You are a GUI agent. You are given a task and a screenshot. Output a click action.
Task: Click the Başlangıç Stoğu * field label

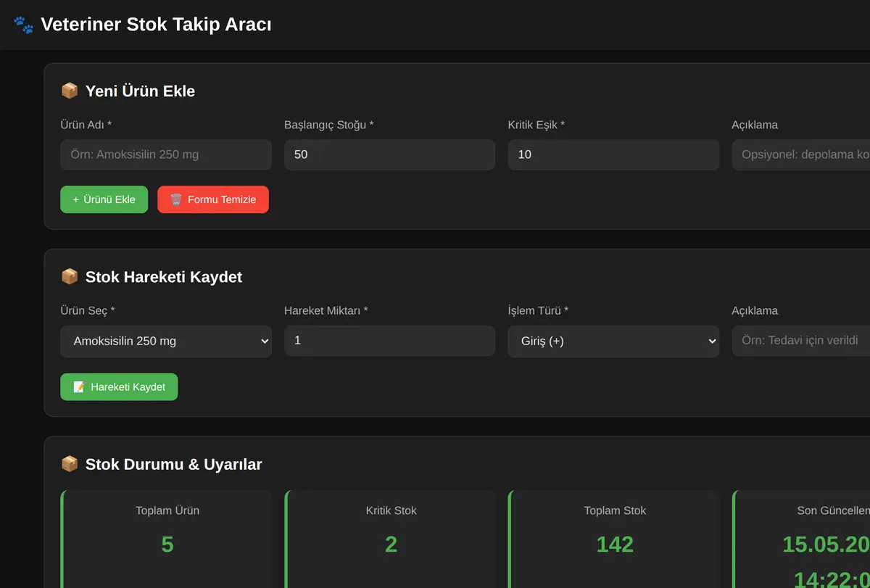[x=329, y=125]
